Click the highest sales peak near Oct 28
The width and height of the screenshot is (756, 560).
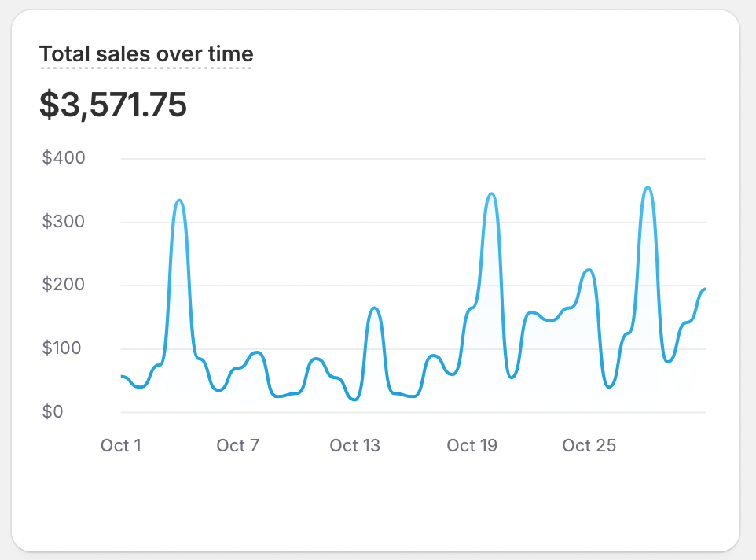click(647, 188)
